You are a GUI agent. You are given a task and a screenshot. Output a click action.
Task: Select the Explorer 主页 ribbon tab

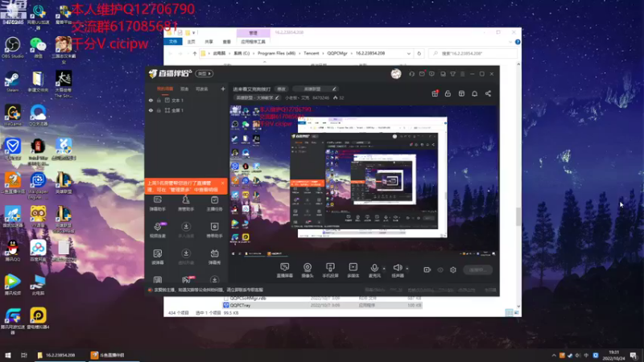(192, 42)
